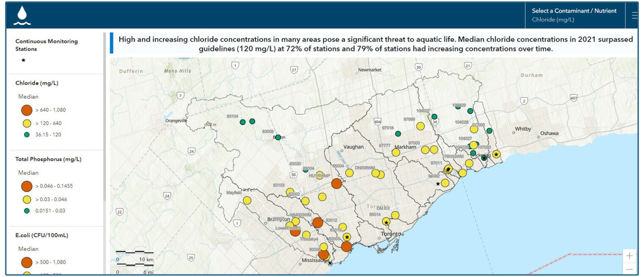Select the green station 83009 marker
The width and height of the screenshot is (644, 277).
pos(278,137)
